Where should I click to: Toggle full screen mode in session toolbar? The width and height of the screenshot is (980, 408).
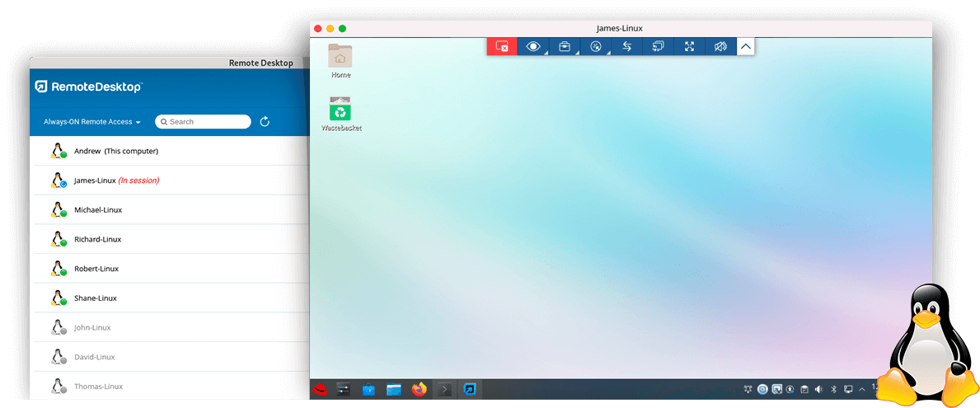689,47
